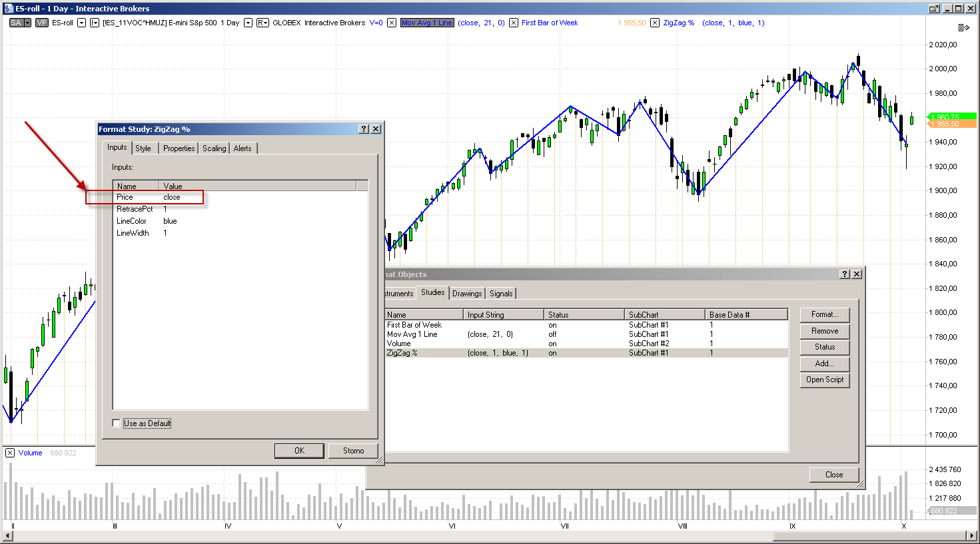Switch to the Signals tab in Chart Objects

(x=501, y=294)
